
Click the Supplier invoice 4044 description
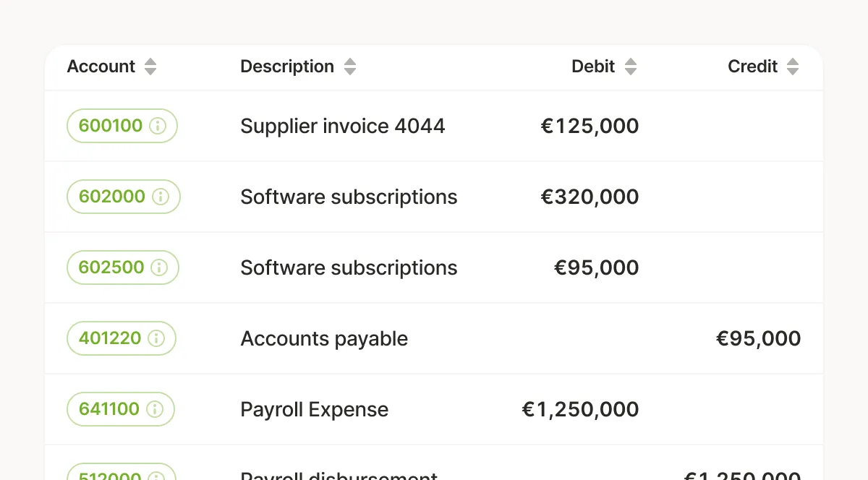343,126
